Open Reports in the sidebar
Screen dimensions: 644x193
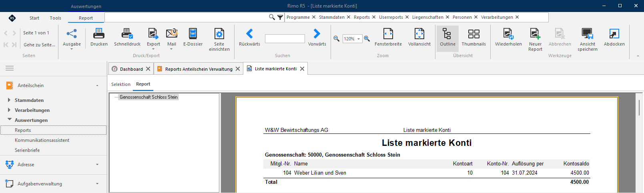click(54, 130)
